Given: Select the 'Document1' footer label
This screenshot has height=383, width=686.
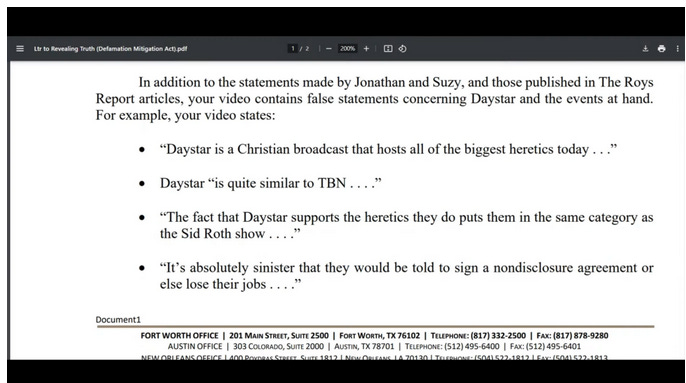Looking at the screenshot, I should (118, 320).
